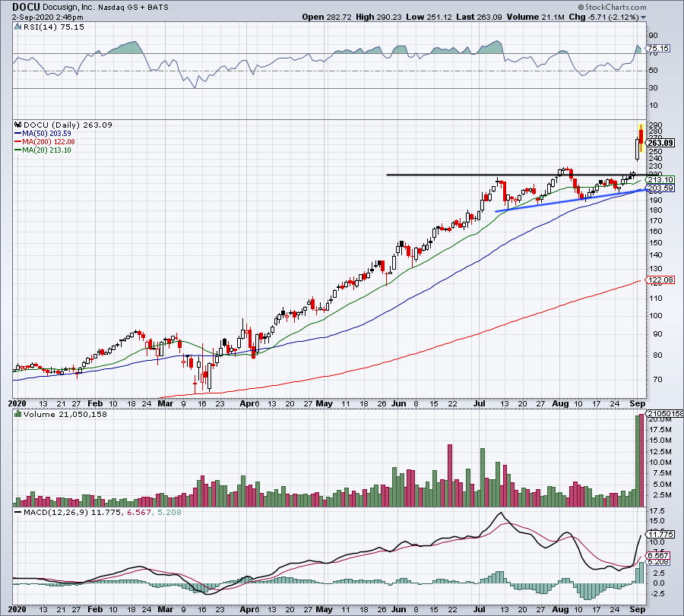This screenshot has height=616, width=684.
Task: Click the 11.775 MACD value tag on right
Action: click(x=660, y=534)
